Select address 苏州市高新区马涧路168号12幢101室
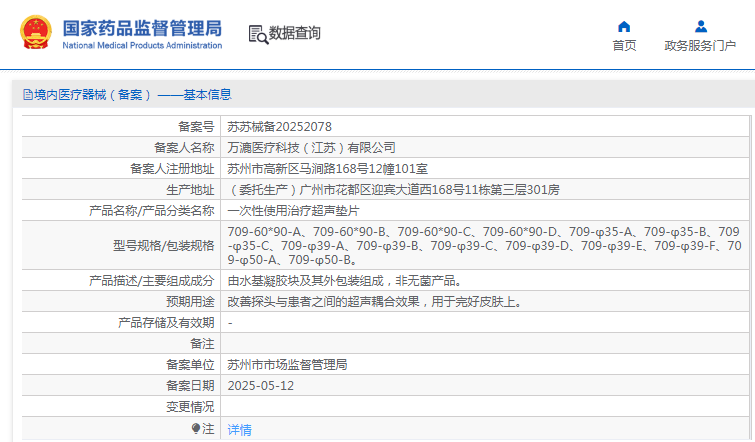The image size is (755, 442). pyautogui.click(x=327, y=169)
